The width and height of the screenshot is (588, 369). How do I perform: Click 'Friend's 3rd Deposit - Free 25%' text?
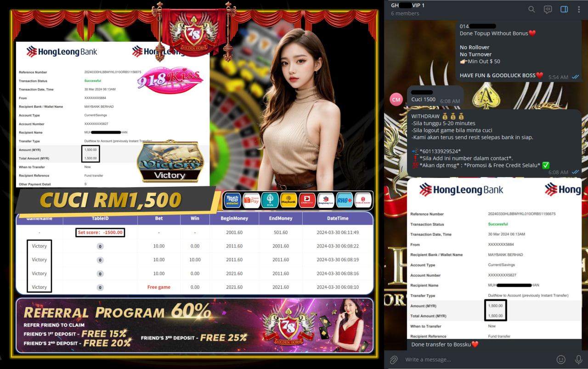194,338
